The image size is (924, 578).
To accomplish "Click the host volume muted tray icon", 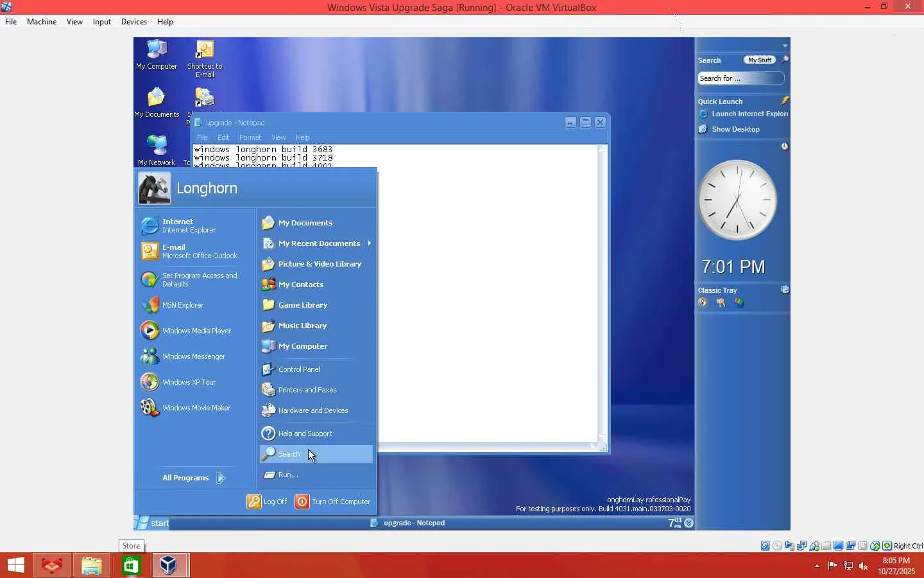I will (864, 566).
